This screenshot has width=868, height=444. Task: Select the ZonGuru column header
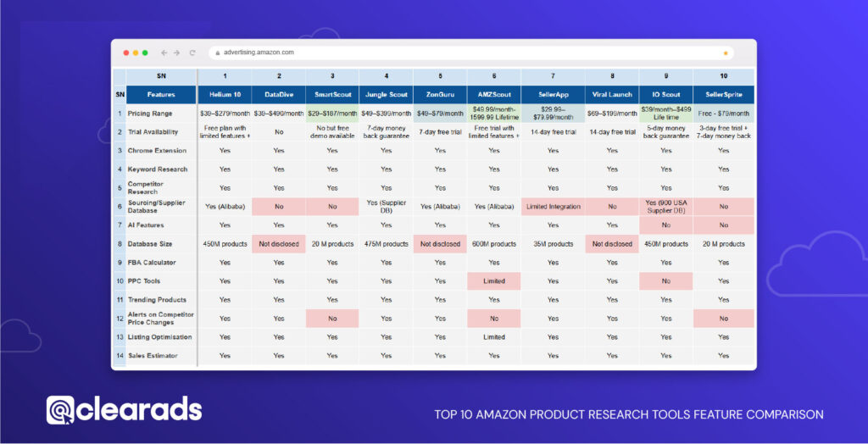(440, 95)
